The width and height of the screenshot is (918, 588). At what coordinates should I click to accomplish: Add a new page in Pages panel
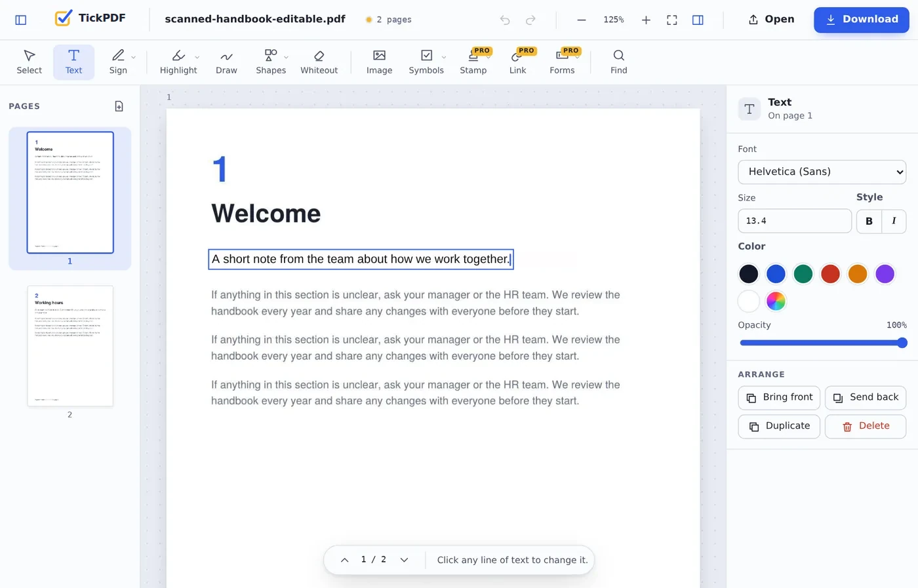tap(119, 106)
